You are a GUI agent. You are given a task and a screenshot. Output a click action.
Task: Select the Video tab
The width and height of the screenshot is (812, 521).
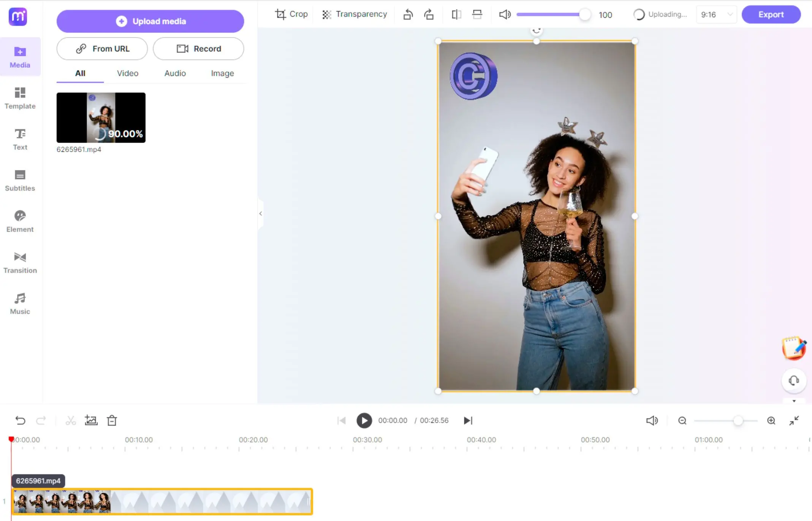128,73
